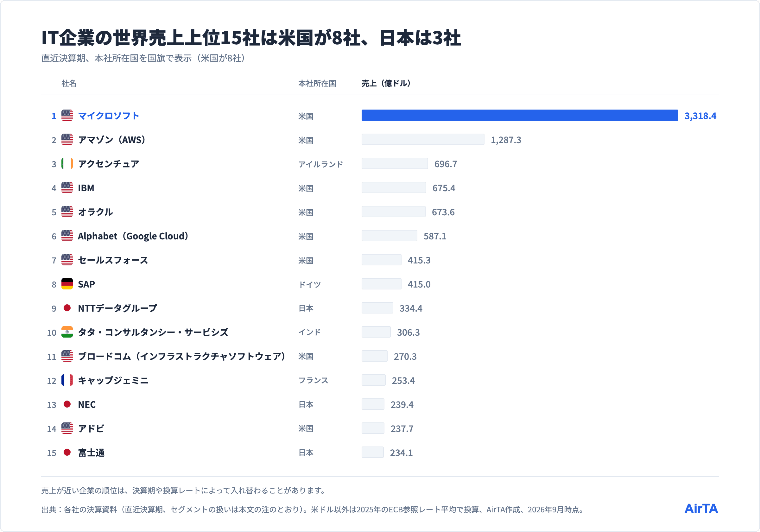Select the company name マイクロソフト
Viewport: 760px width, 532px height.
click(109, 116)
